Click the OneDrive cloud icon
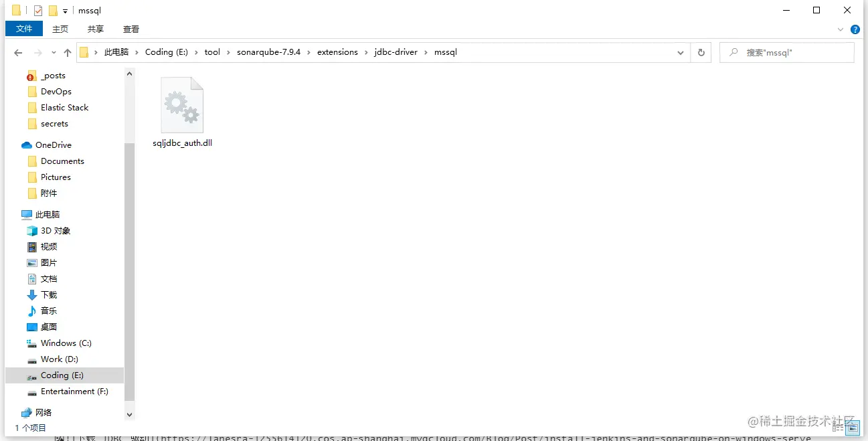868x441 pixels. (x=27, y=145)
